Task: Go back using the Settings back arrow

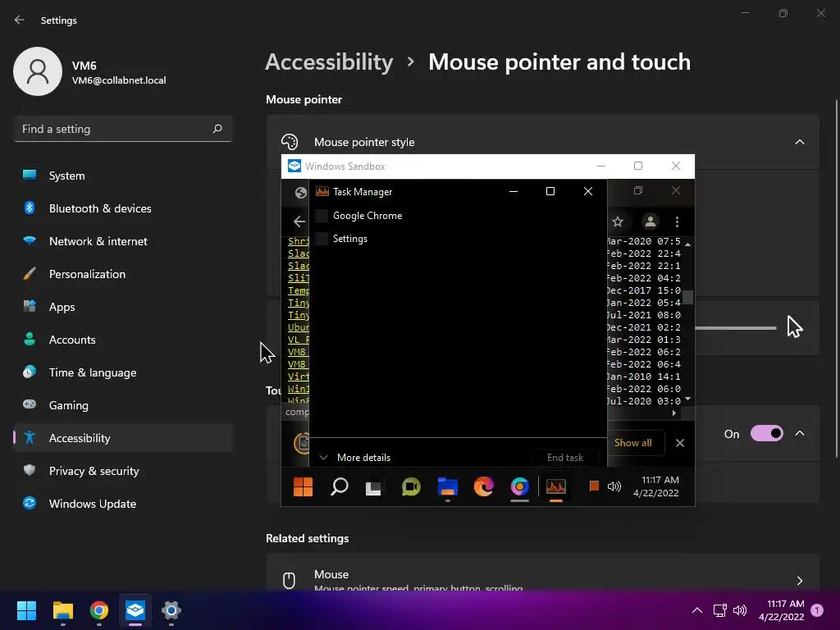Action: tap(20, 20)
